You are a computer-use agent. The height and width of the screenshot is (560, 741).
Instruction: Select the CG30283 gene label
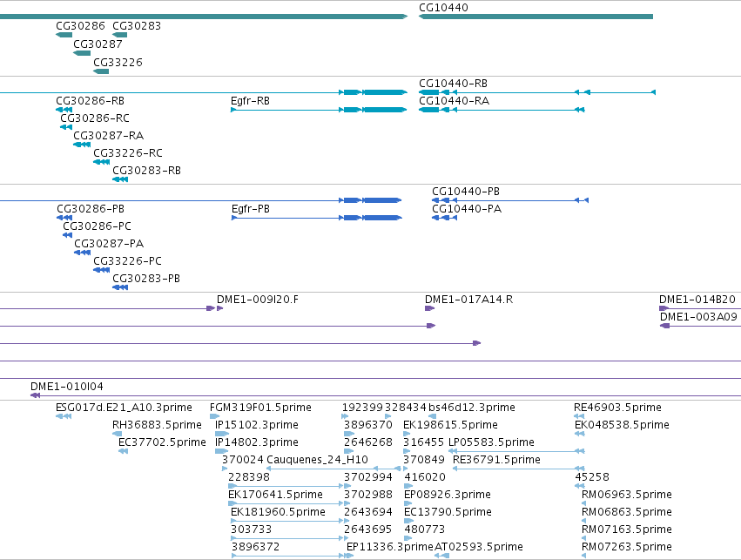(x=137, y=26)
